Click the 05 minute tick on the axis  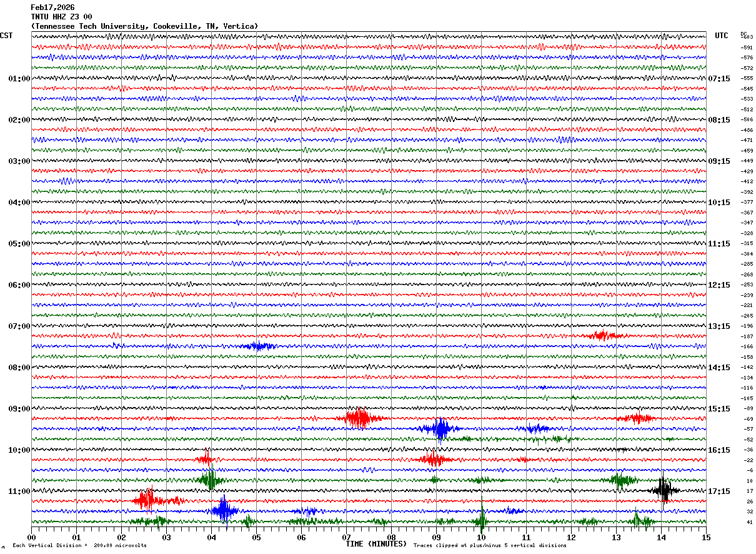(x=256, y=537)
